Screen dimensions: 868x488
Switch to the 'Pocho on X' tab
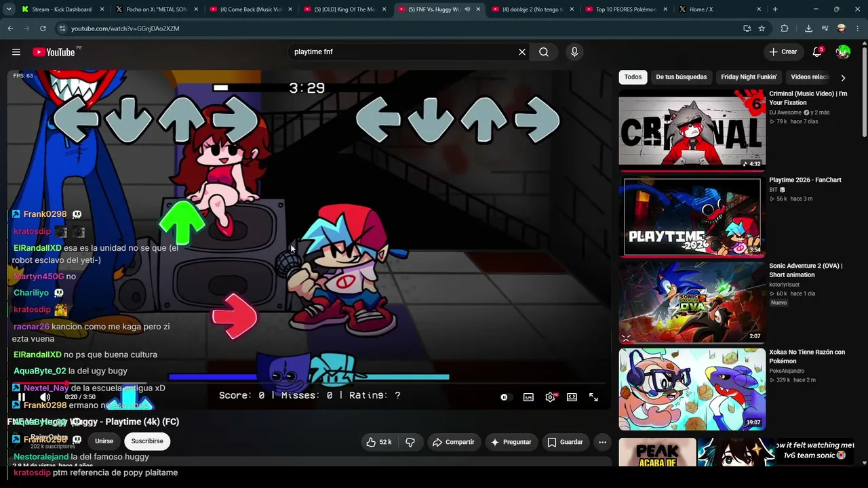(x=156, y=9)
